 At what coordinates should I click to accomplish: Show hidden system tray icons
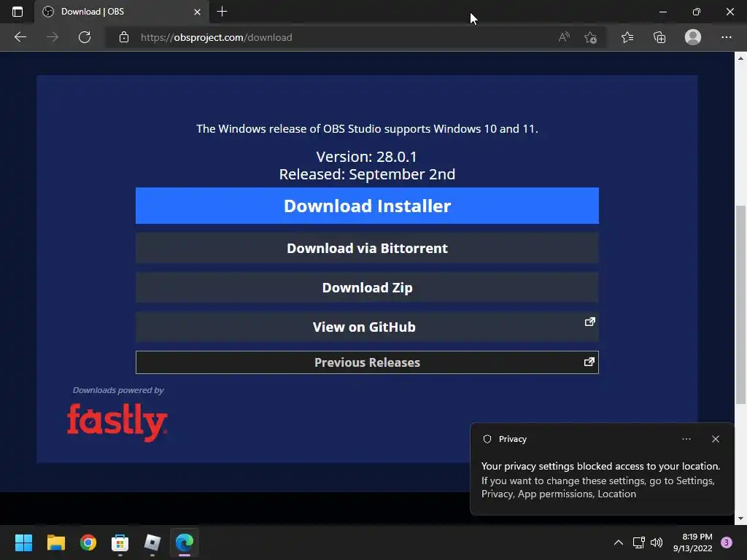(x=619, y=542)
